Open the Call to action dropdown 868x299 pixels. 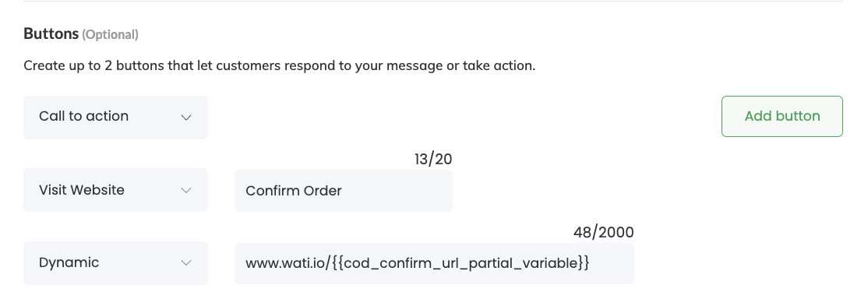pos(115,118)
